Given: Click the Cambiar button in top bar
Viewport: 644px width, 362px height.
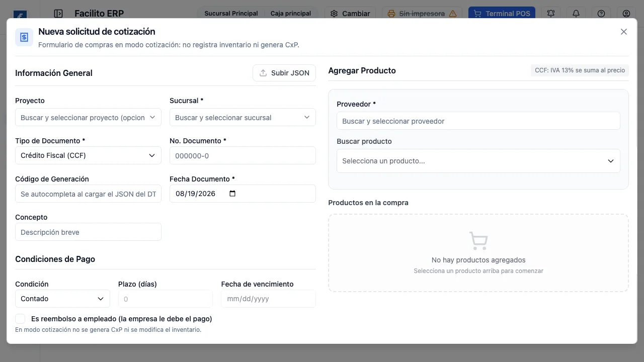Looking at the screenshot, I should [x=350, y=14].
